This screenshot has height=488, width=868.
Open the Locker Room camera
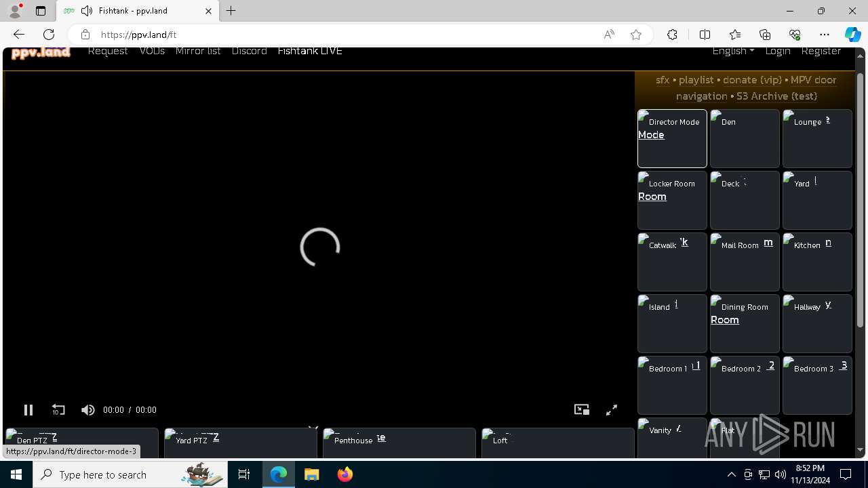pyautogui.click(x=672, y=200)
